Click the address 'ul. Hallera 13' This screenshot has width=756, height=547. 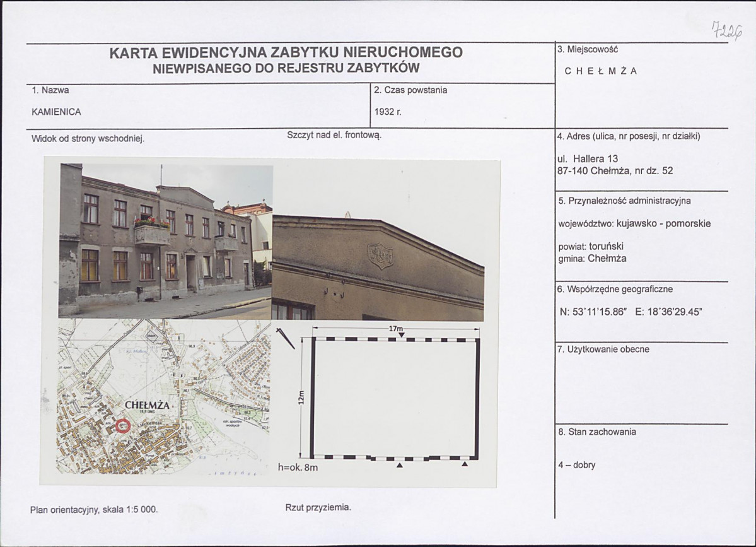coord(588,159)
